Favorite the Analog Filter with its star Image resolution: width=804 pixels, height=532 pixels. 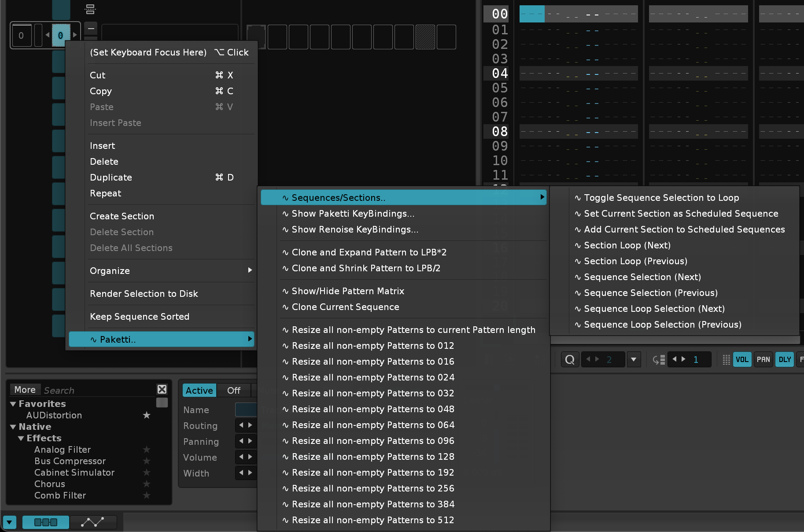click(147, 450)
